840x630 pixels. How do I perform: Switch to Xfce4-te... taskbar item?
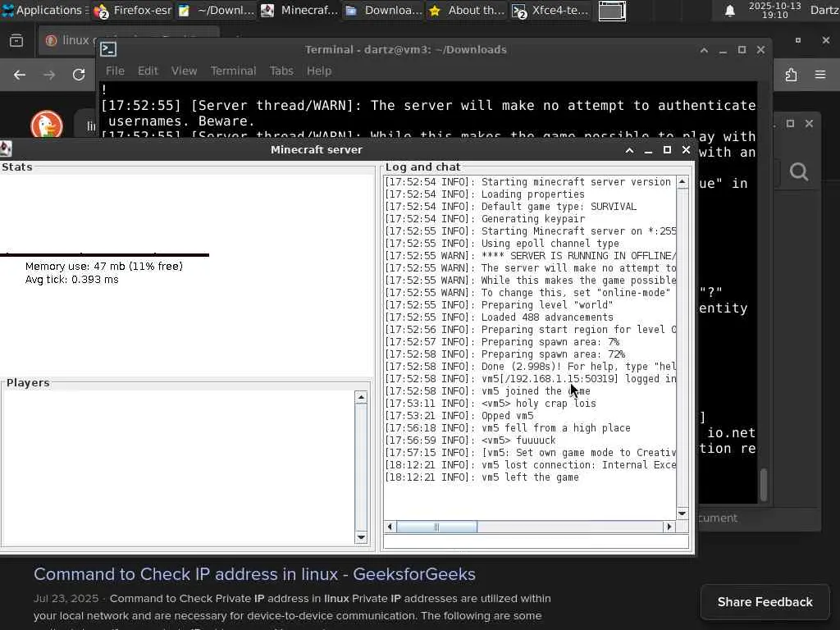(x=550, y=10)
